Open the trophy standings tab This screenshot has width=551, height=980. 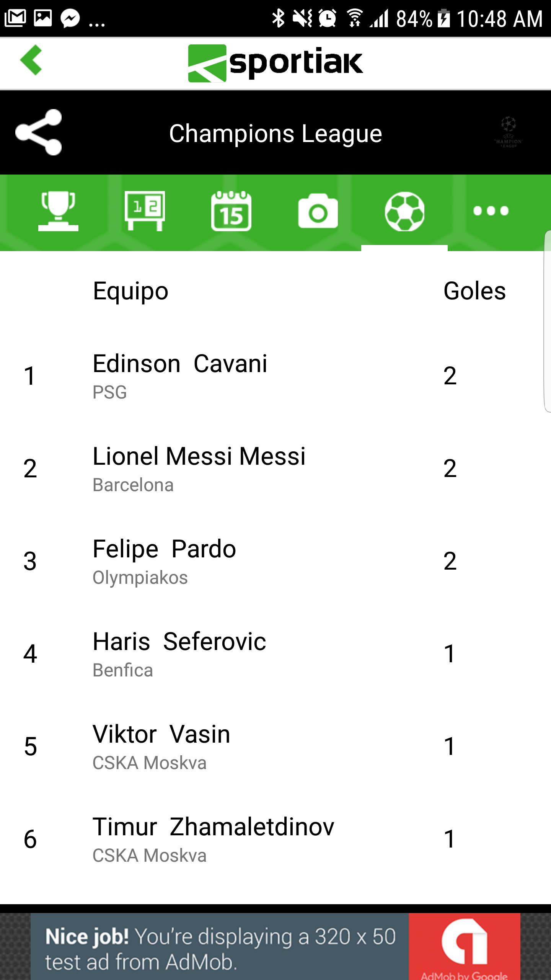coord(58,211)
